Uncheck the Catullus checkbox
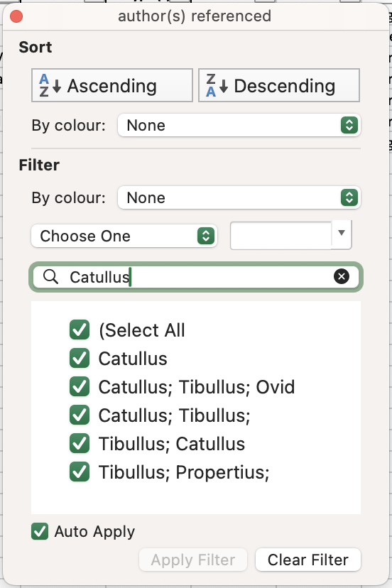The width and height of the screenshot is (392, 588). point(80,358)
